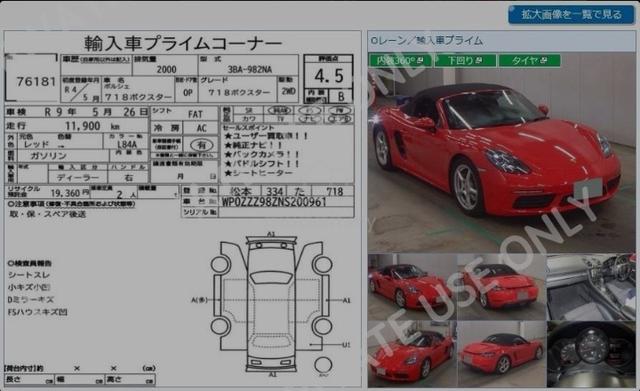Open the 下回り underbody view button
Viewport: 640px width, 391px height.
click(x=465, y=61)
